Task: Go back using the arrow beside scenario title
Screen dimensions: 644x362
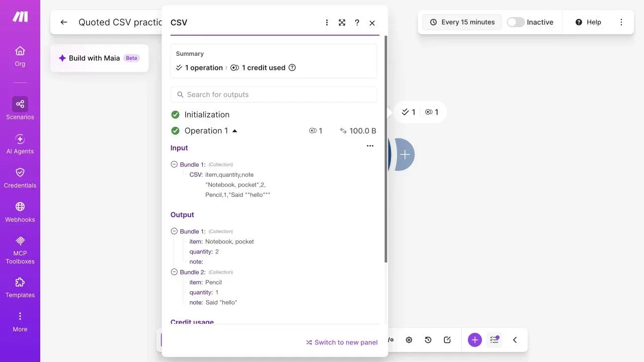Action: point(63,22)
